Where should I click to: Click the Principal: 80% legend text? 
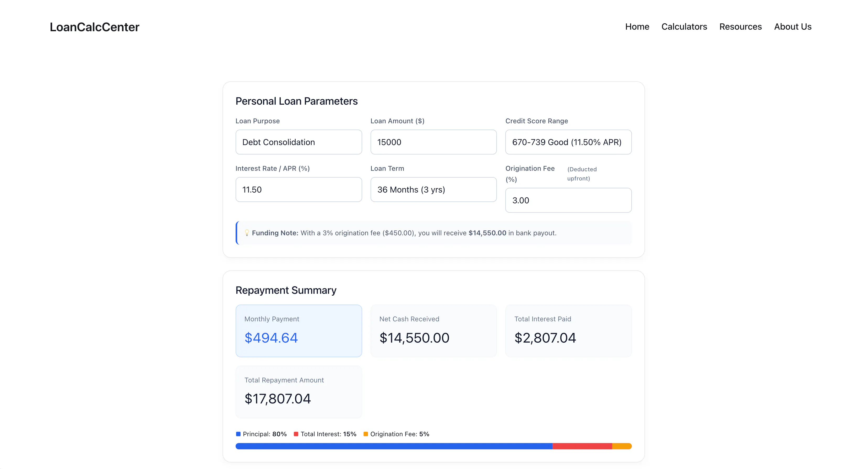264,434
